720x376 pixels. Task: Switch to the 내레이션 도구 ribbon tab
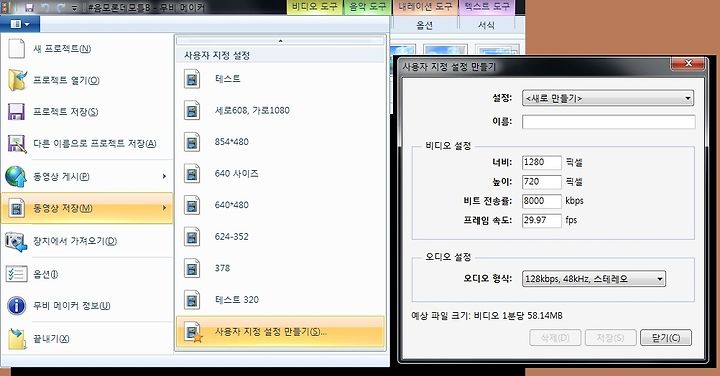coord(425,7)
